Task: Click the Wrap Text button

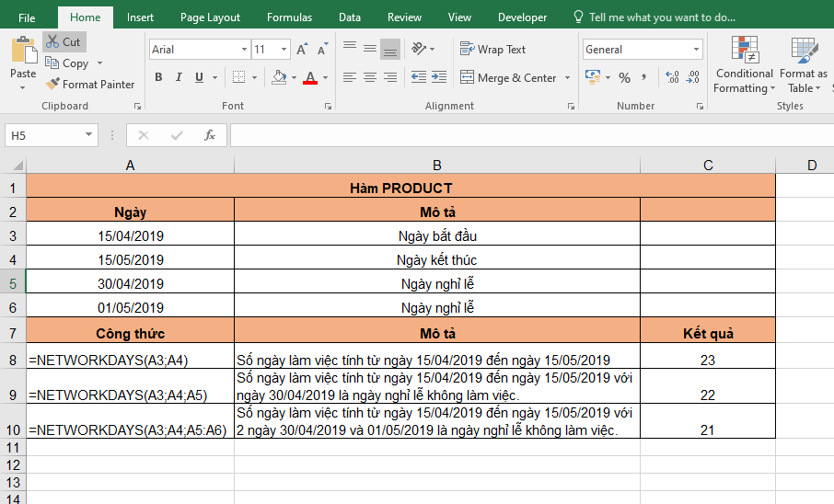Action: point(492,50)
